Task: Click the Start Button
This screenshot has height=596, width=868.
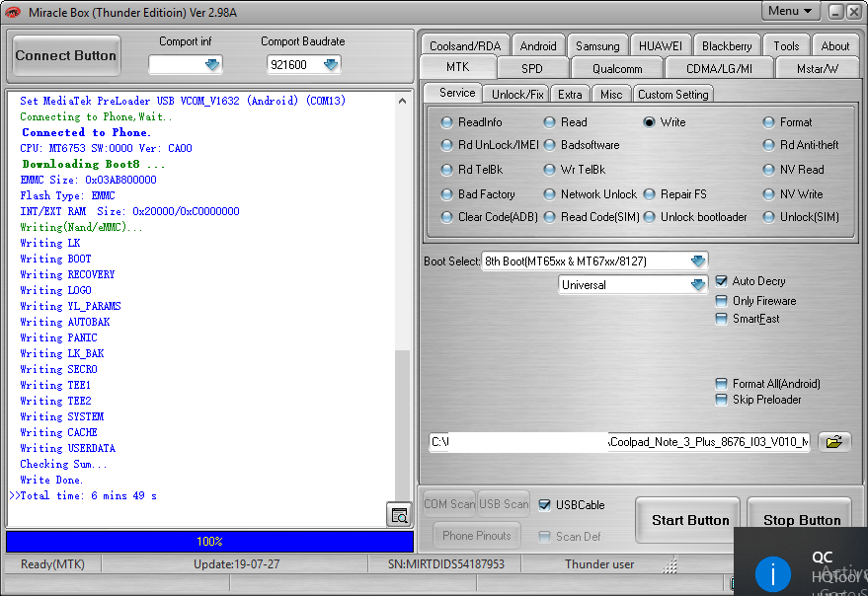Action: (x=689, y=520)
